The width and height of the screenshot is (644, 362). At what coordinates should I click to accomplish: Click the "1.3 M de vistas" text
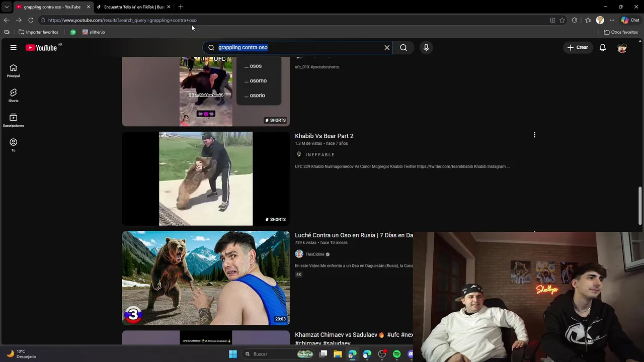[x=307, y=143]
